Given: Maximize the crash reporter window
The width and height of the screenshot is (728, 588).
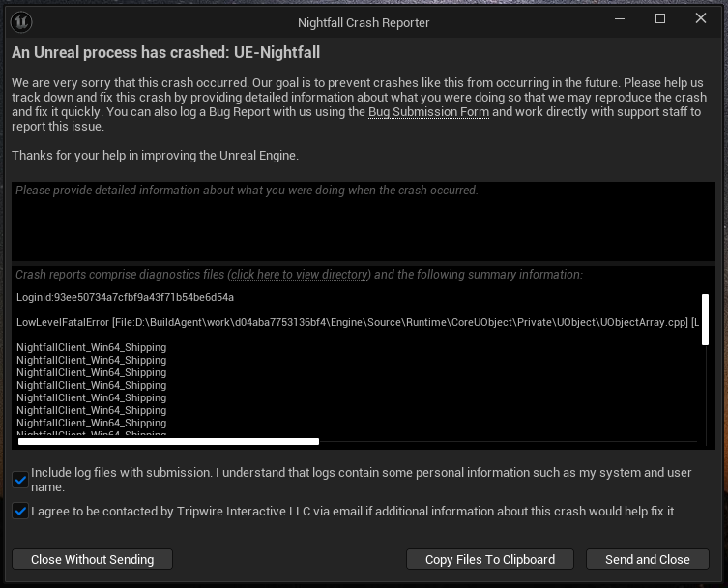Looking at the screenshot, I should (660, 19).
